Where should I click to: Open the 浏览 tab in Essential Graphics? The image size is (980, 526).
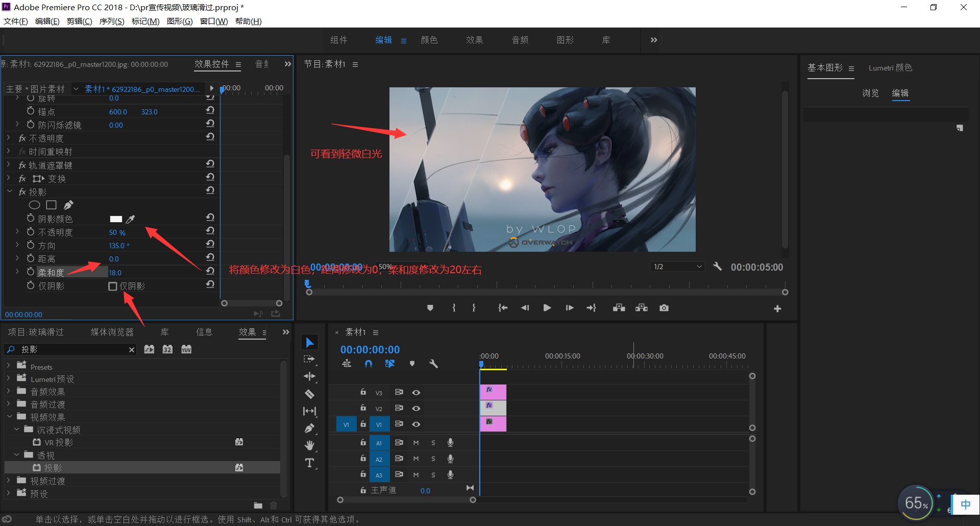click(870, 93)
